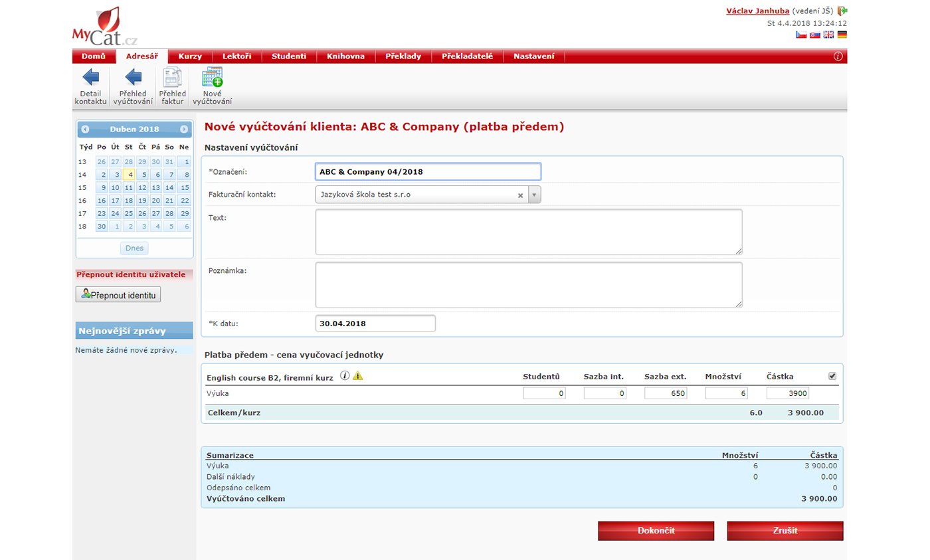Screen dimensions: 930x560
Task: Select day 12 in the calendar
Action: click(x=143, y=187)
